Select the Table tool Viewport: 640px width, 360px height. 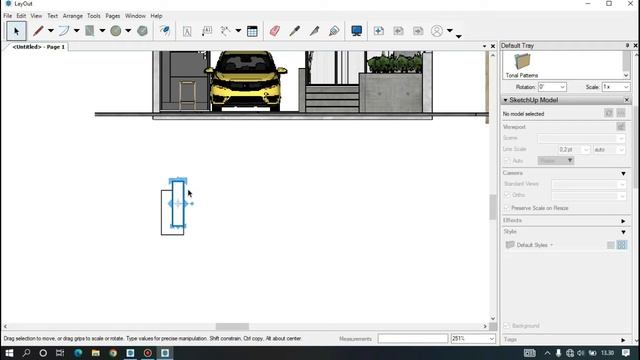[x=252, y=31]
